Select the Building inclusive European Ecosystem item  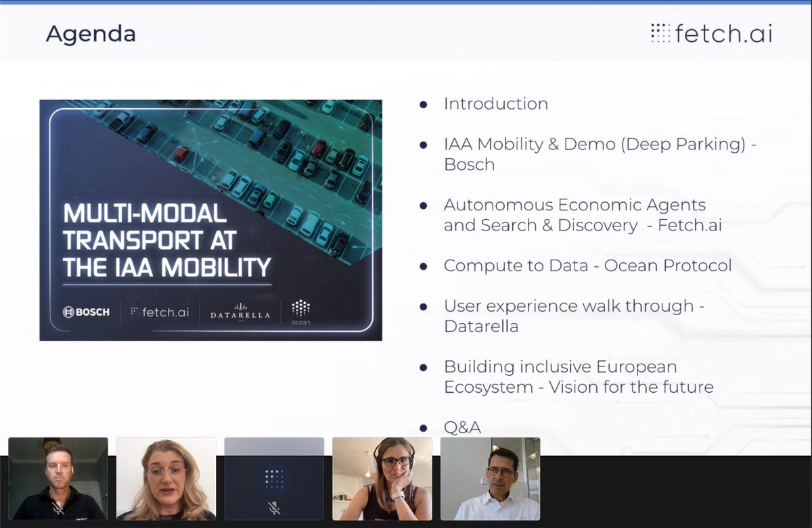[x=579, y=377]
